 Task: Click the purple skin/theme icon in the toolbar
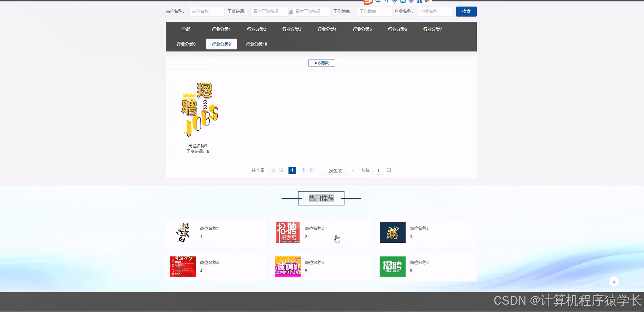(x=411, y=2)
